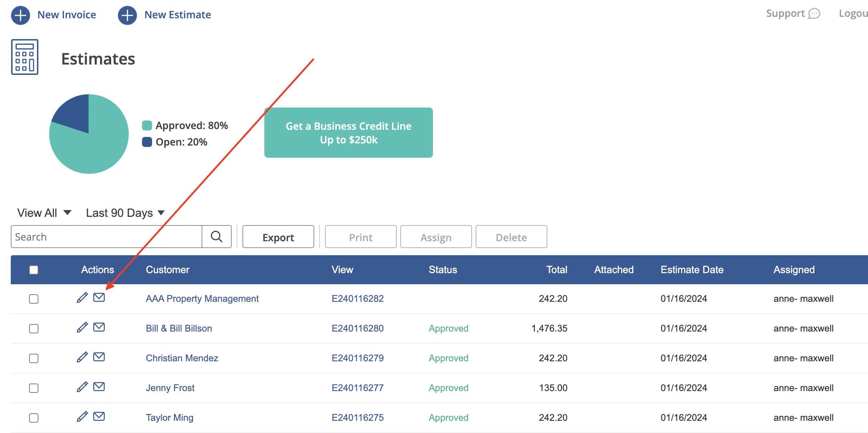View estimate E240116275

tap(358, 418)
